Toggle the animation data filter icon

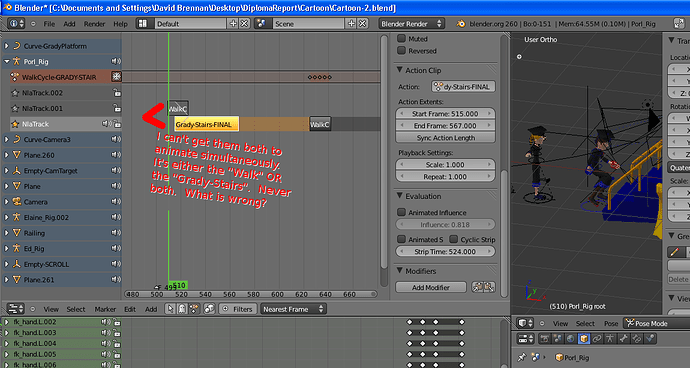(193, 309)
